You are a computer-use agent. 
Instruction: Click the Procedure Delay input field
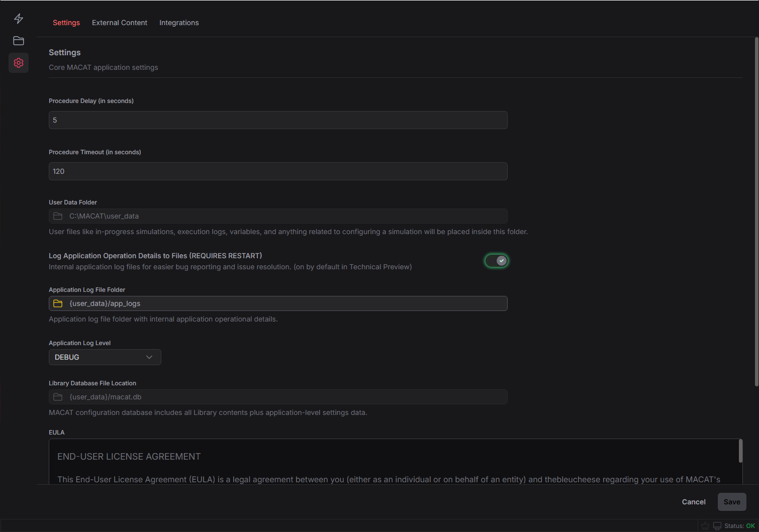[278, 120]
